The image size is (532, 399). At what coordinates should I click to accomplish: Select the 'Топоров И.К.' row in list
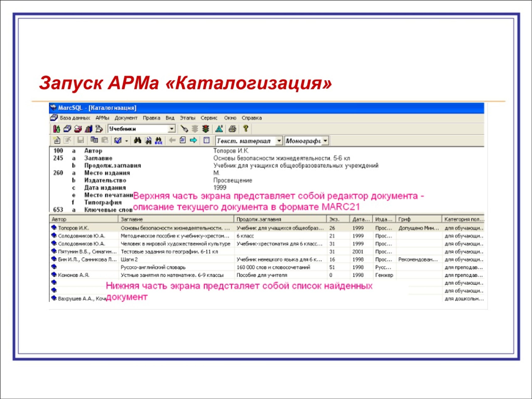(x=267, y=228)
